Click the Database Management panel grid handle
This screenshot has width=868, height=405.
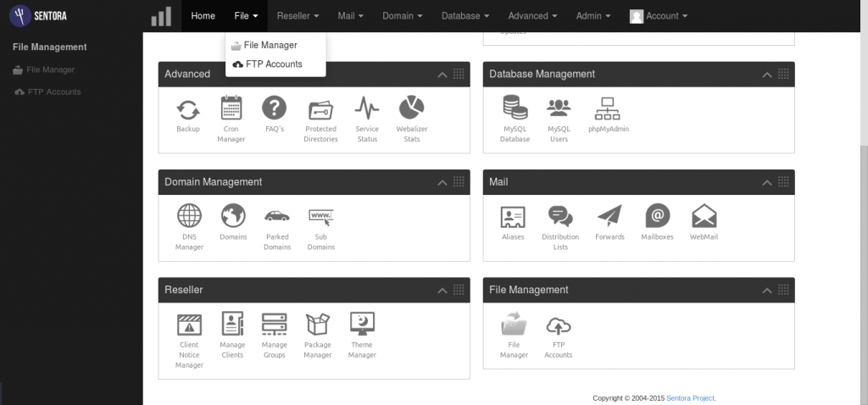point(783,74)
